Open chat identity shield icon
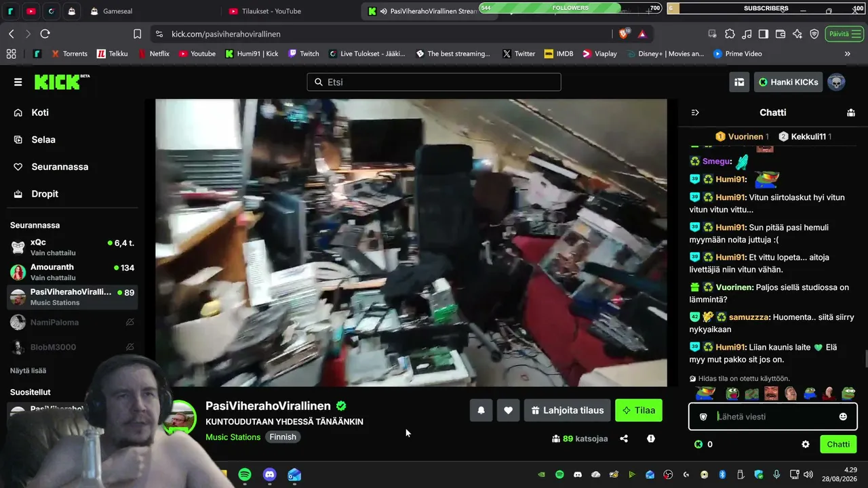This screenshot has height=488, width=868. tap(703, 416)
